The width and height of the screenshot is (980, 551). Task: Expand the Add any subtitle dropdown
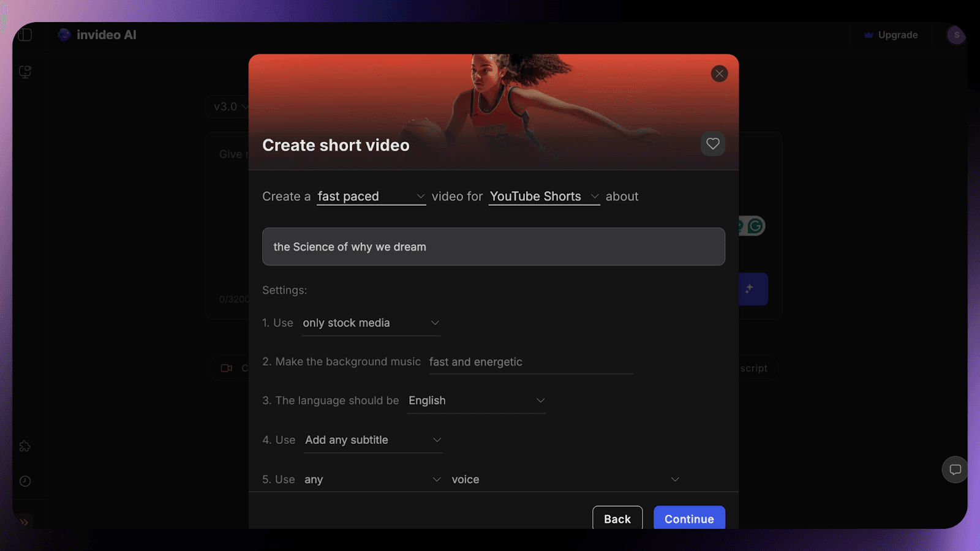click(373, 440)
